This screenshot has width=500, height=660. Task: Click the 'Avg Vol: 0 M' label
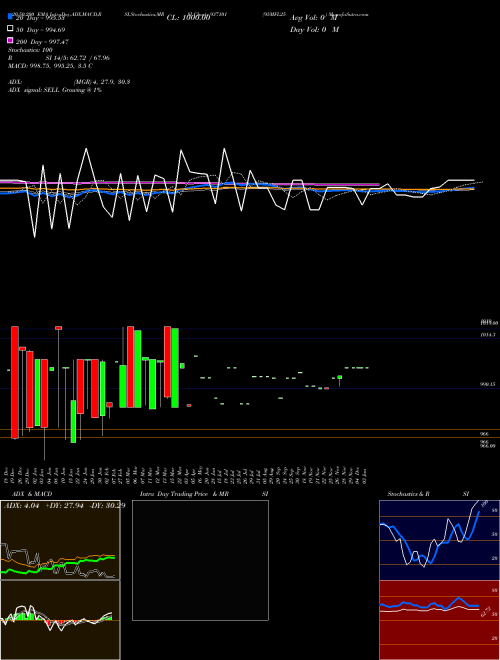coord(314,18)
